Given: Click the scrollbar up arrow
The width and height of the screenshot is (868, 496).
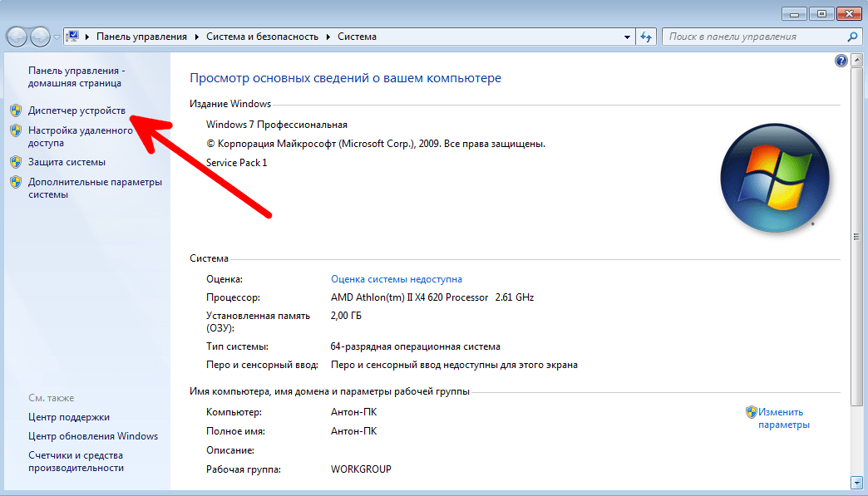Looking at the screenshot, I should click(x=856, y=60).
